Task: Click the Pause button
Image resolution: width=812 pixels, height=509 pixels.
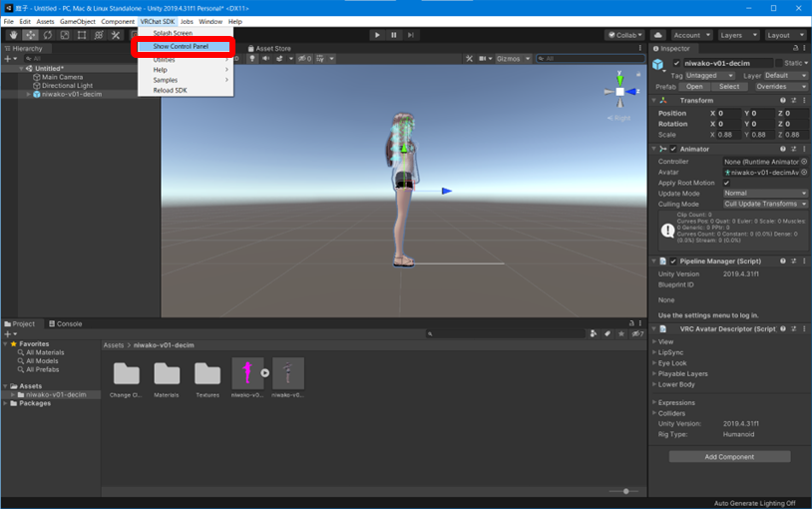Action: [x=394, y=35]
